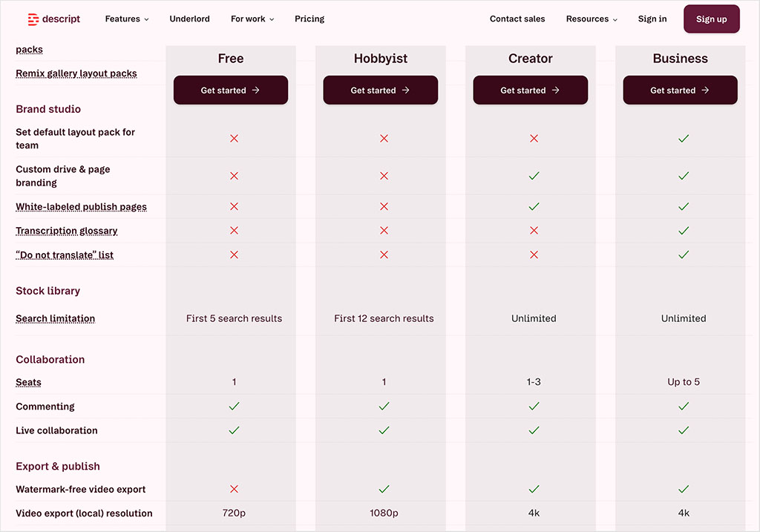Open the Features dropdown
The width and height of the screenshot is (760, 532).
tap(126, 19)
